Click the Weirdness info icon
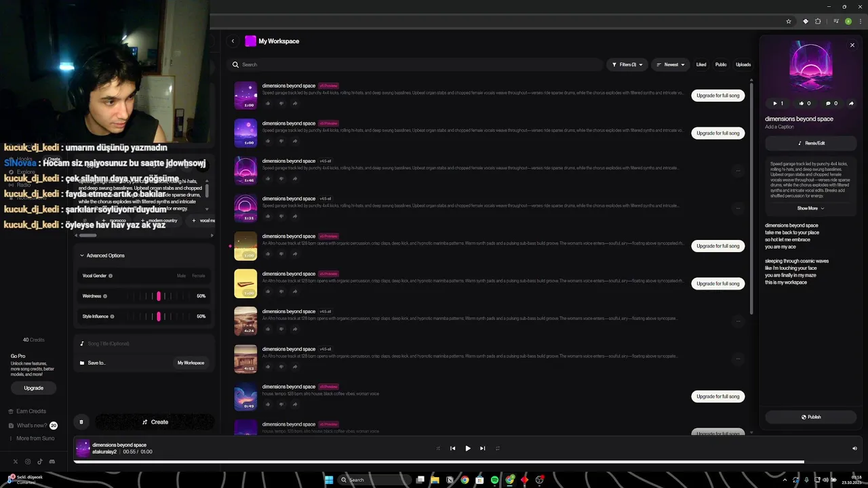Image resolution: width=868 pixels, height=488 pixels. coord(105,296)
